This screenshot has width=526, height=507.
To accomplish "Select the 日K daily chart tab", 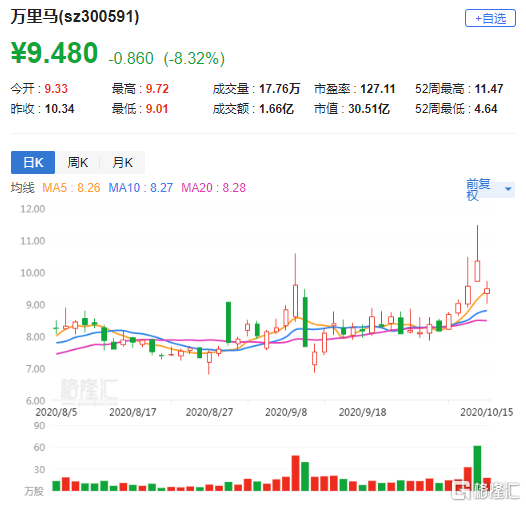I will pos(33,162).
